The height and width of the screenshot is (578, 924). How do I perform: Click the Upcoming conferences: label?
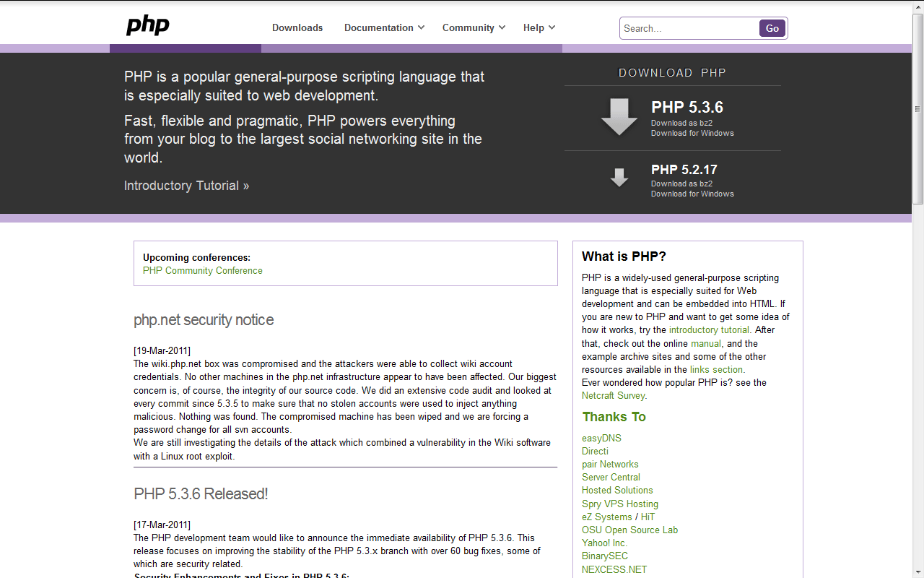(196, 257)
